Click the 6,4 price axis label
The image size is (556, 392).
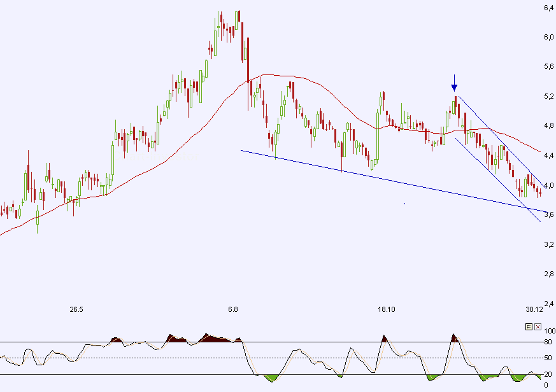pos(548,8)
